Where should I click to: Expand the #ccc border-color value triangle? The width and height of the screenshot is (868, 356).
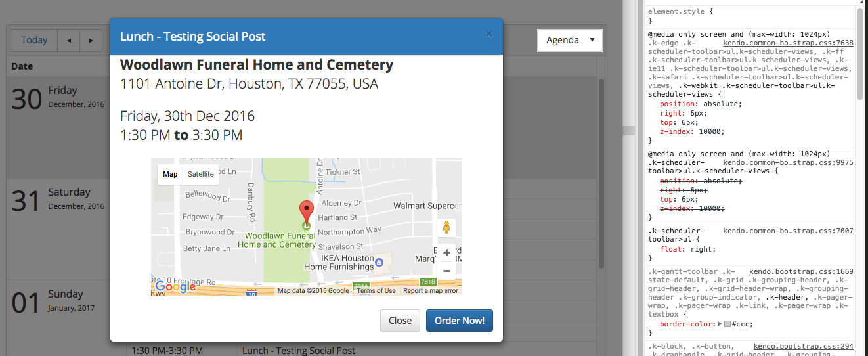(x=719, y=324)
